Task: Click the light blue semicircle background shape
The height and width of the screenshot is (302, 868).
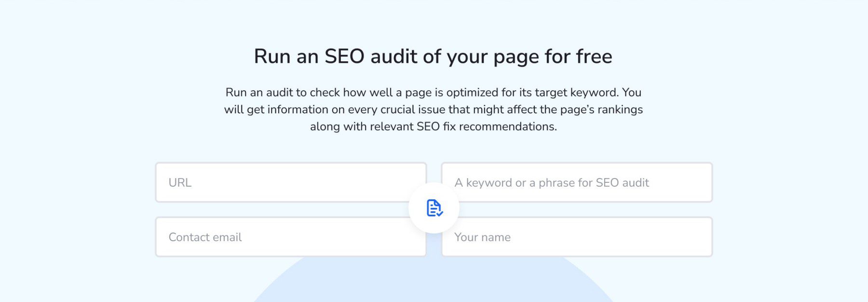Action: (433, 282)
